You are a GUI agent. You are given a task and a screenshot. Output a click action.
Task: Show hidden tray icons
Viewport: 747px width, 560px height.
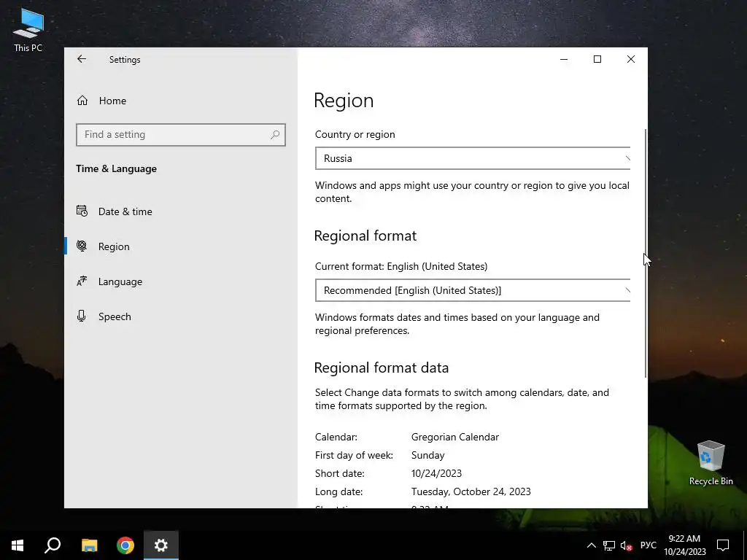pos(591,545)
